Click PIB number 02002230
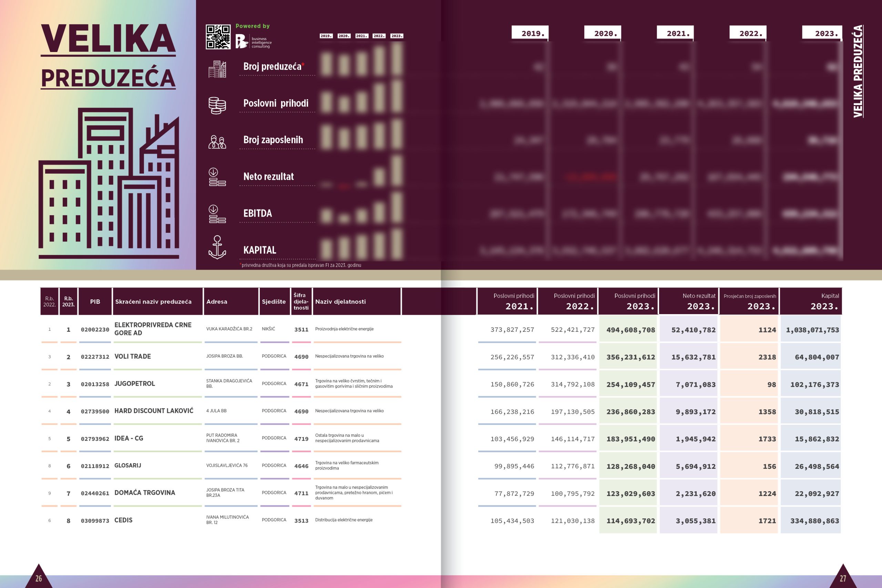This screenshot has height=588, width=882. tap(95, 330)
